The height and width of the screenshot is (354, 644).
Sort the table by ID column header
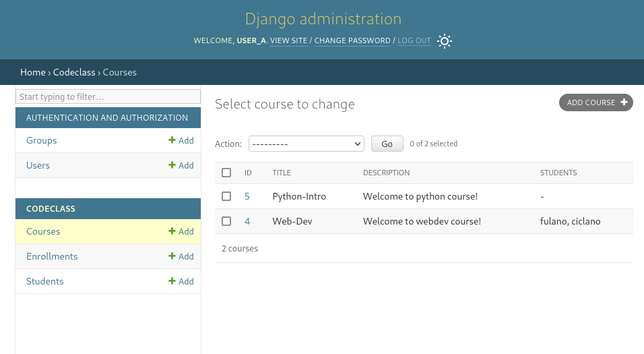coord(248,173)
